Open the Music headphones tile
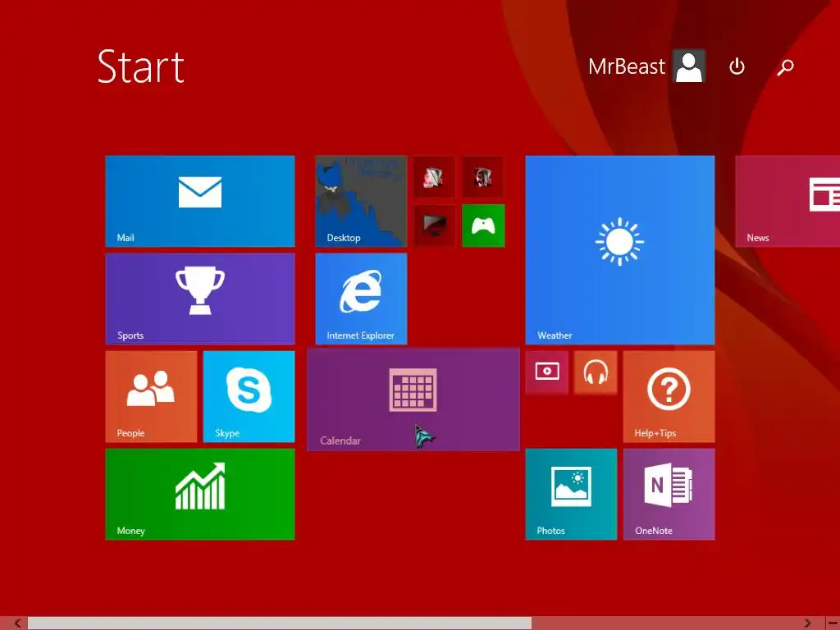This screenshot has height=630, width=840. [x=596, y=372]
